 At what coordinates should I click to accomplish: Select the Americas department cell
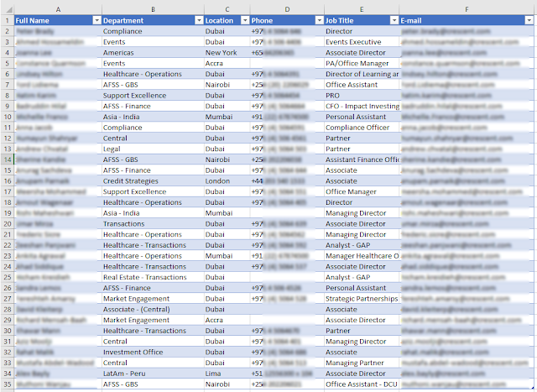(x=153, y=53)
